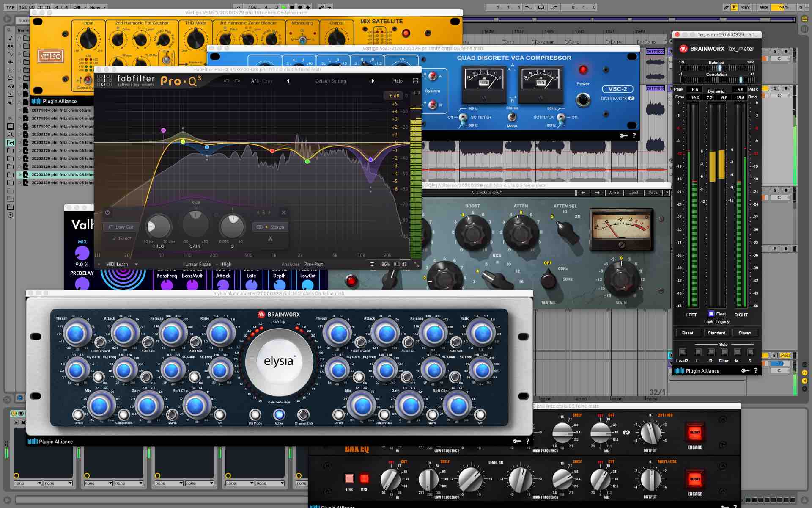Click the bx_meter key license icon
This screenshot has height=508, width=812.
745,371
